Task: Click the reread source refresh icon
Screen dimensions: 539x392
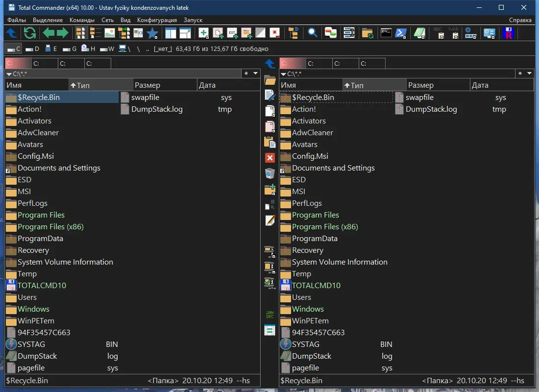Action: coord(30,33)
